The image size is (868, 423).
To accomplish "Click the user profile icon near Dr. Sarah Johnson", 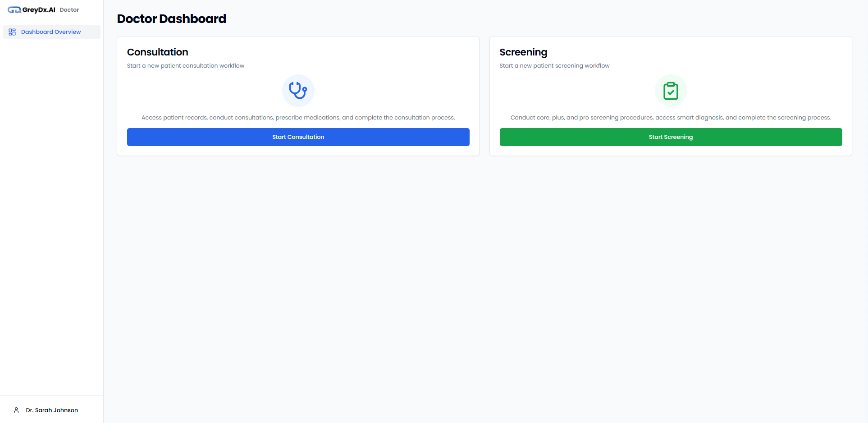I will [x=16, y=410].
